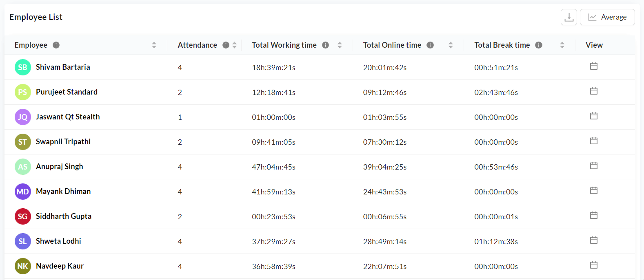
Task: Select employee name Shivam Bartaria
Action: [63, 67]
